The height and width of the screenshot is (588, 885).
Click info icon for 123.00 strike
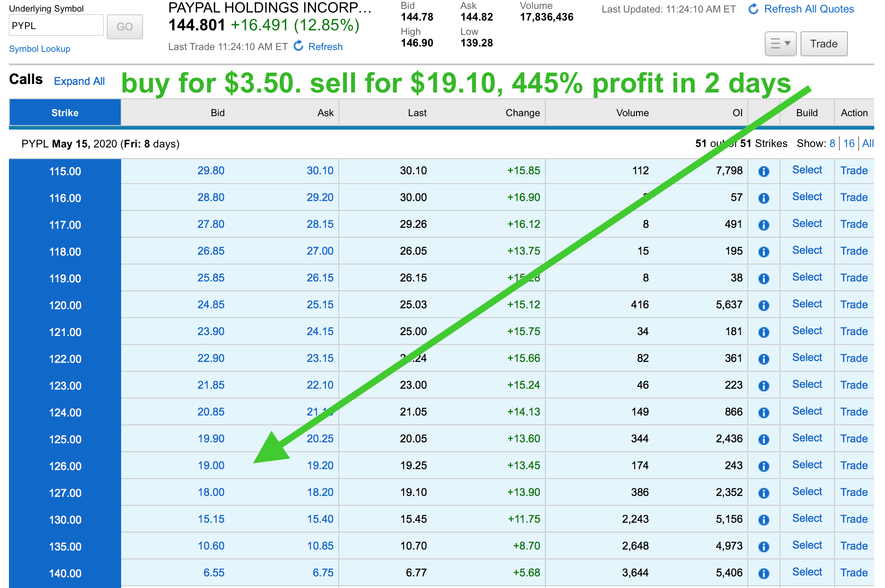click(764, 386)
